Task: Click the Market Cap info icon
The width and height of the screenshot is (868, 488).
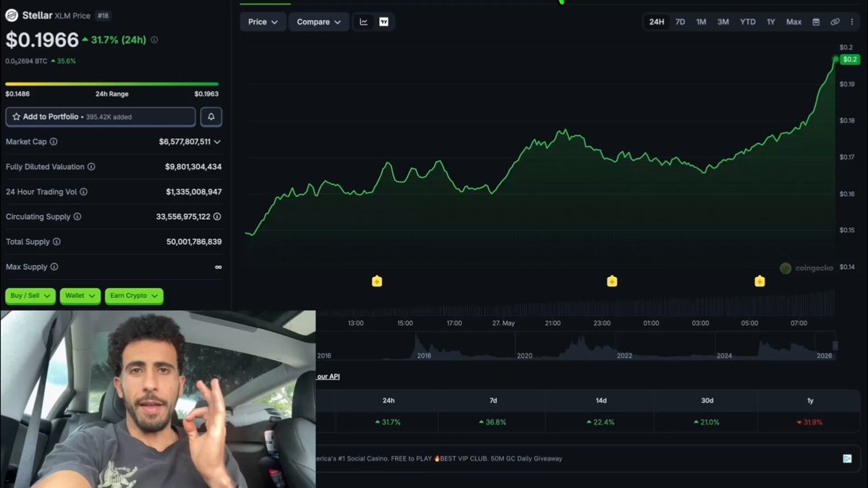Action: click(54, 142)
